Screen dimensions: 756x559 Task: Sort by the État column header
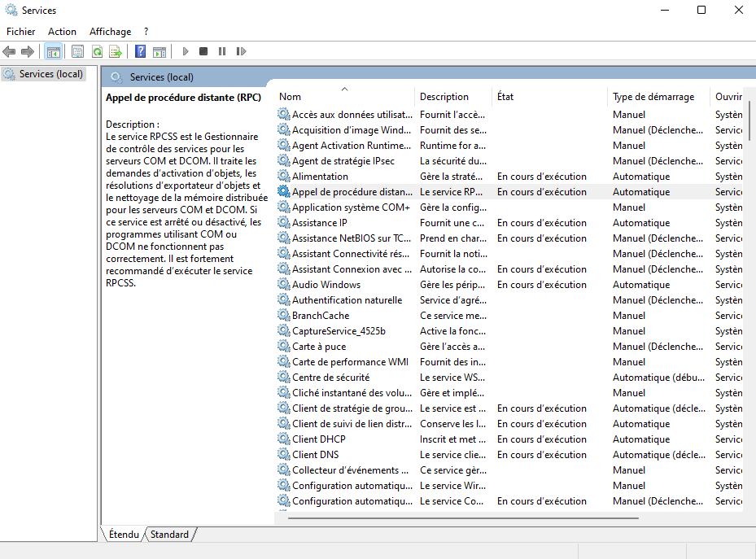pos(549,96)
